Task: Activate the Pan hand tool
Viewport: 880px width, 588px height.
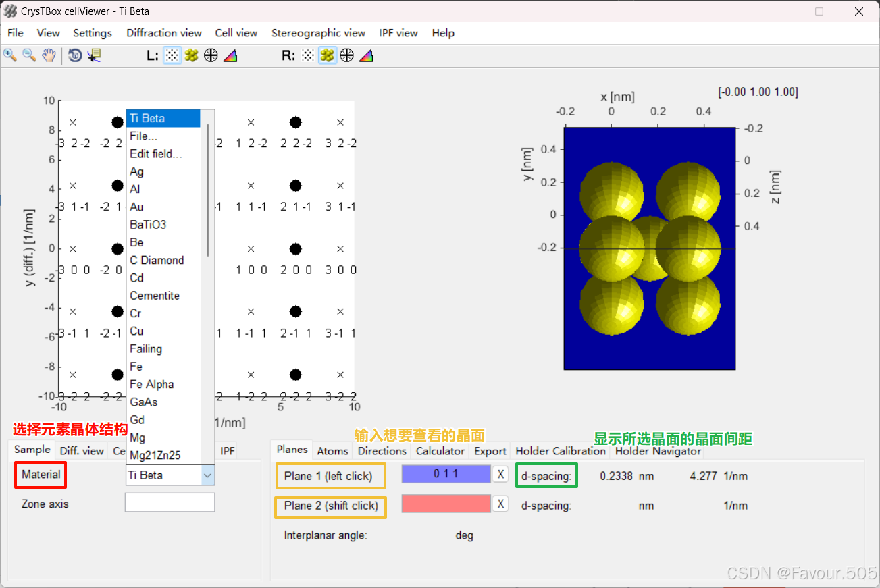Action: click(x=49, y=55)
